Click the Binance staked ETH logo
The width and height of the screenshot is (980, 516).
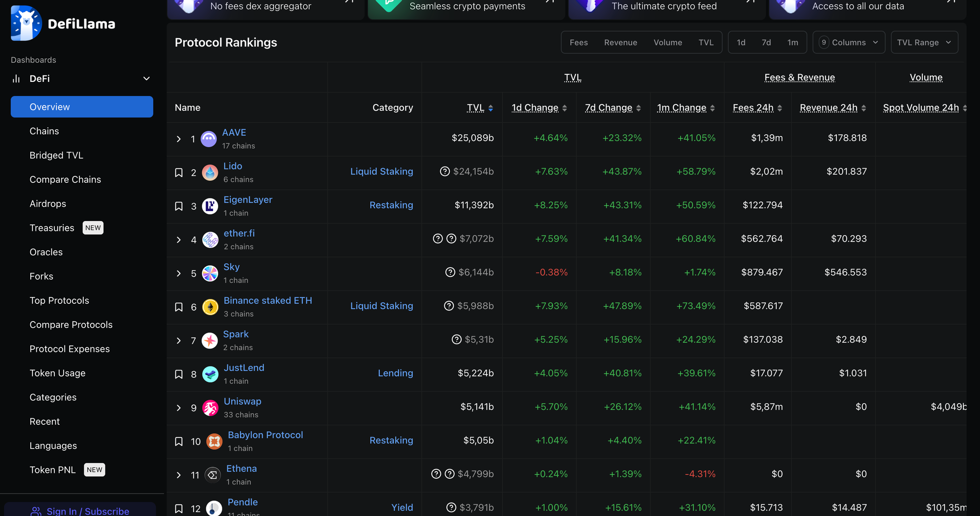(x=210, y=307)
